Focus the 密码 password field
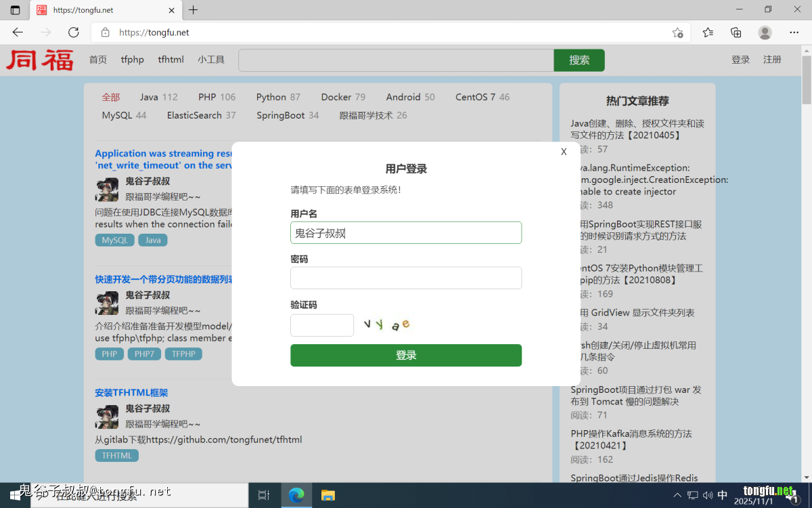Viewport: 812px width, 508px height. pyautogui.click(x=406, y=278)
